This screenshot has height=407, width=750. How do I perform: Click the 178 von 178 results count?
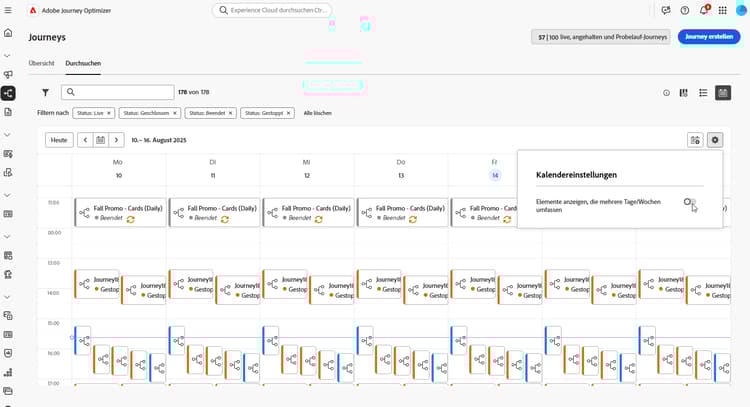pos(194,92)
